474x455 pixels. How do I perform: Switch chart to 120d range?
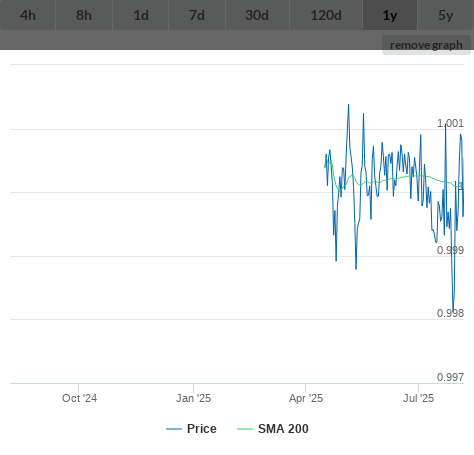coord(326,15)
